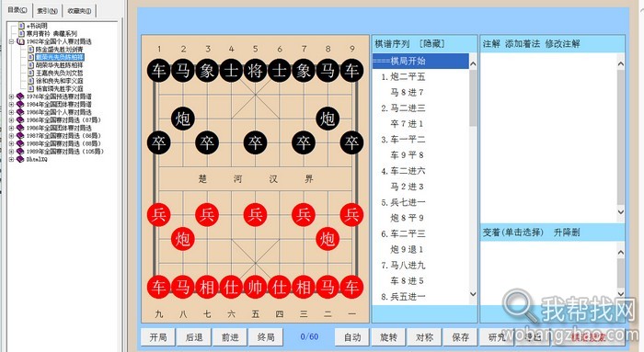
Task: Open game 杨官璘先胜李义庭
Action: click(x=59, y=88)
